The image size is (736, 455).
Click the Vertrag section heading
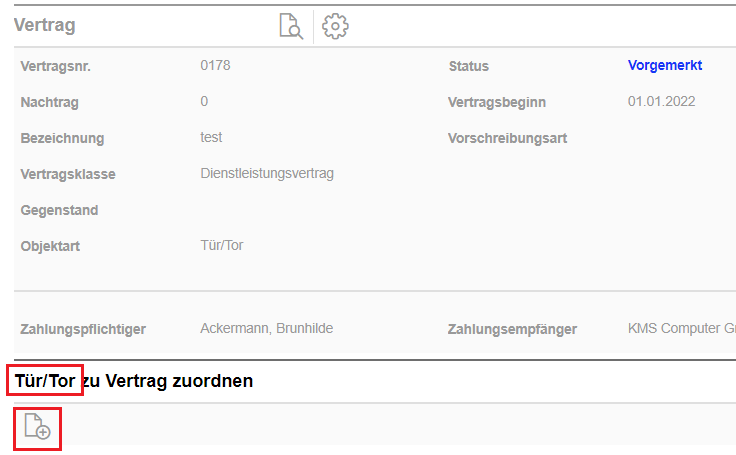click(x=45, y=25)
